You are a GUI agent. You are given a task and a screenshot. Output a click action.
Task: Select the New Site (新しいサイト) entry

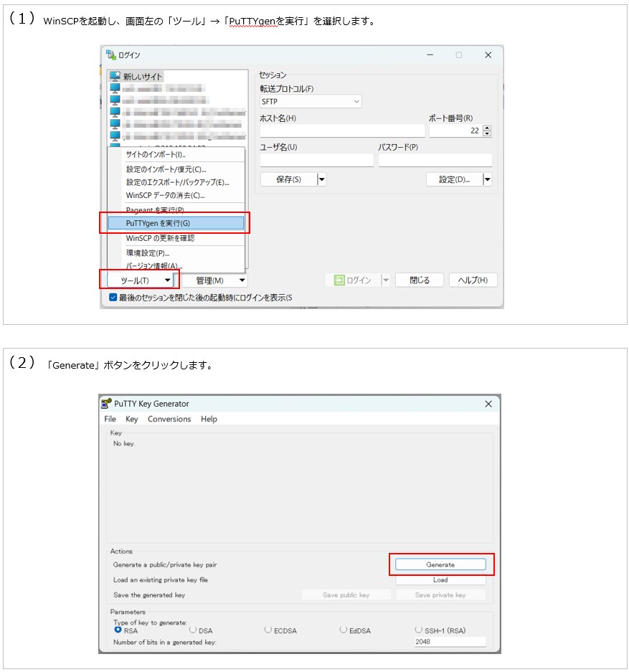point(136,76)
